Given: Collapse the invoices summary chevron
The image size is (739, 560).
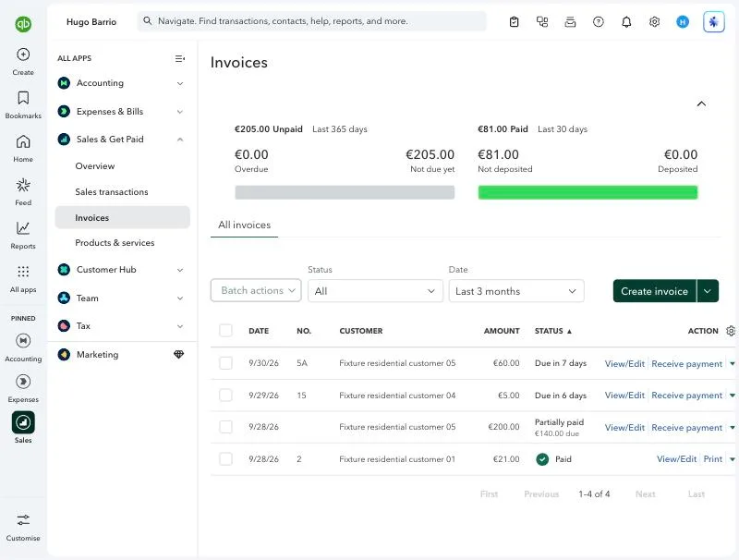Looking at the screenshot, I should (x=701, y=103).
